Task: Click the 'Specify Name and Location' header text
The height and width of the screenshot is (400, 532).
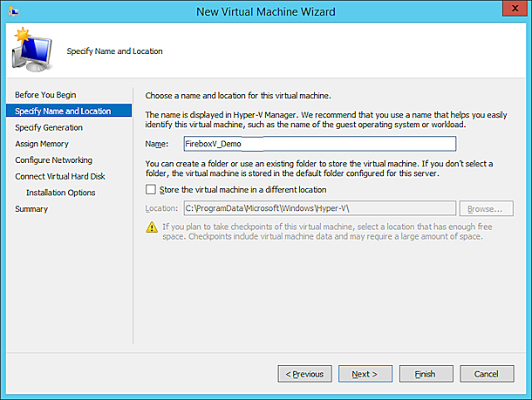Action: point(114,51)
